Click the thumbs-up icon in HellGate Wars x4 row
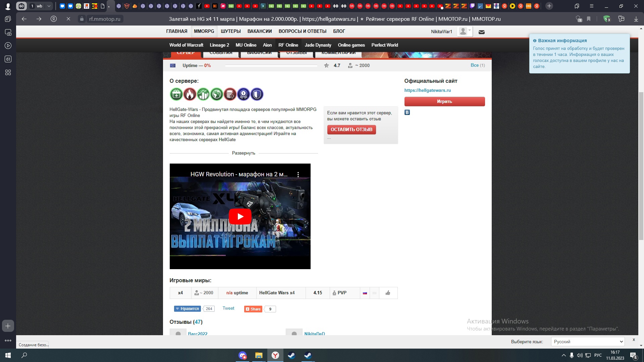644x362 pixels. pos(388,293)
